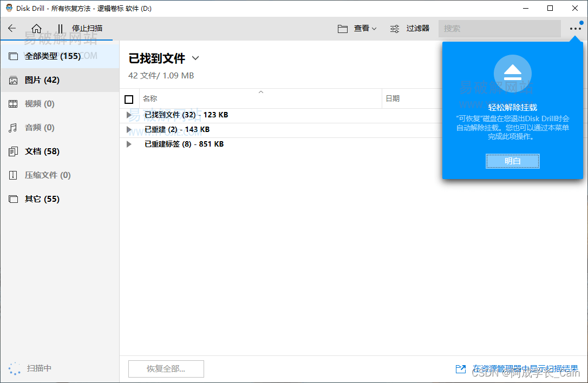Click the icon beside 全部类型
Screen dimensions: 588x383
[x=13, y=56]
